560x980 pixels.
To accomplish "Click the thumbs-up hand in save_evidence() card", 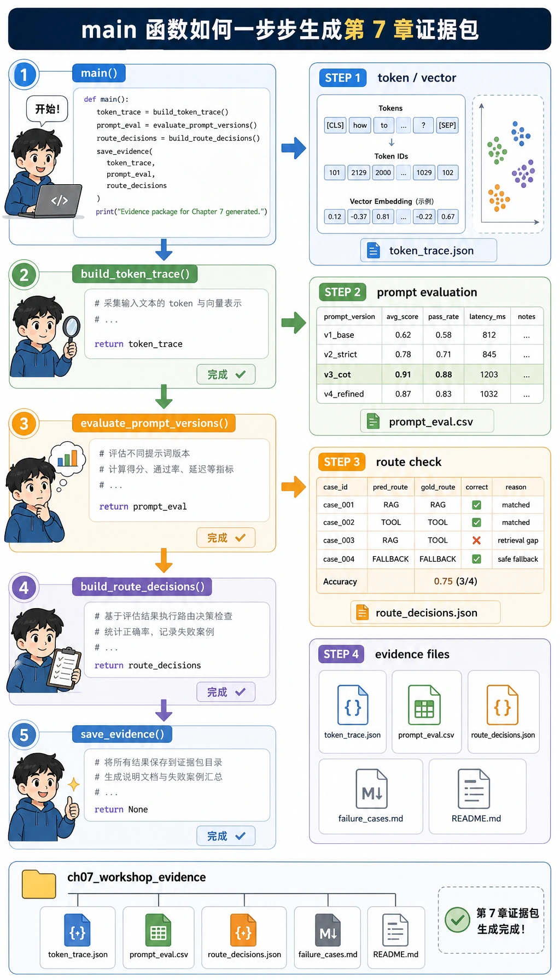I will click(x=71, y=808).
